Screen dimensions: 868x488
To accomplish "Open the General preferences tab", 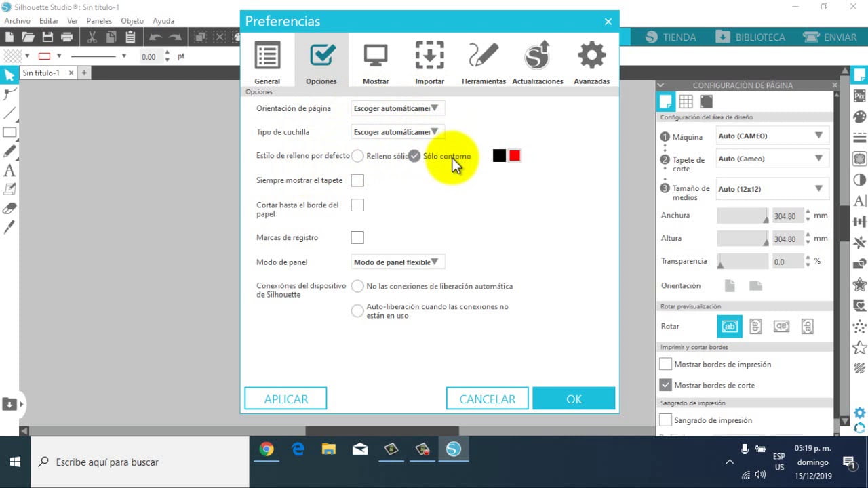I will [x=267, y=62].
